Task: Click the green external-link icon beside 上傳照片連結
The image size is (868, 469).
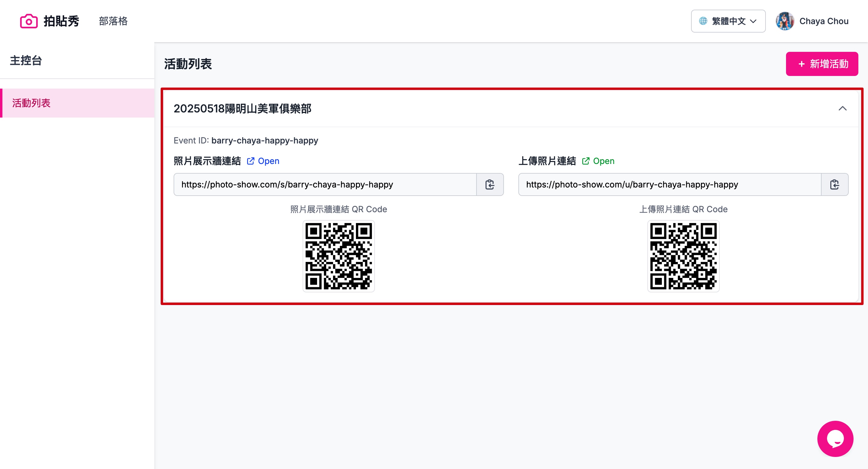Action: [x=586, y=161]
